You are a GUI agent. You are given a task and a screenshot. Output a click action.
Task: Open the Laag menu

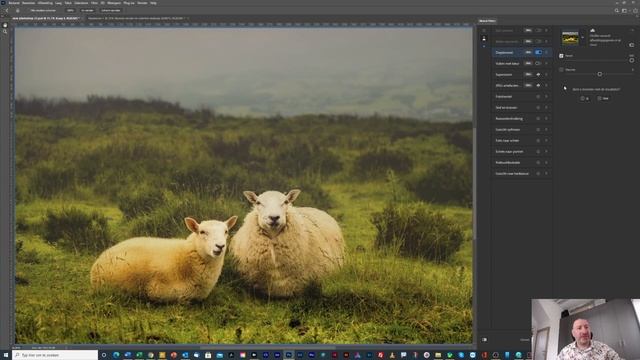click(x=58, y=3)
